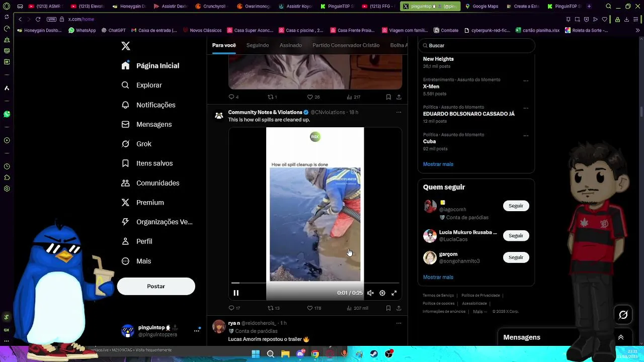The image size is (644, 362).
Task: Click the x.com/home address bar
Action: pyautogui.click(x=81, y=19)
